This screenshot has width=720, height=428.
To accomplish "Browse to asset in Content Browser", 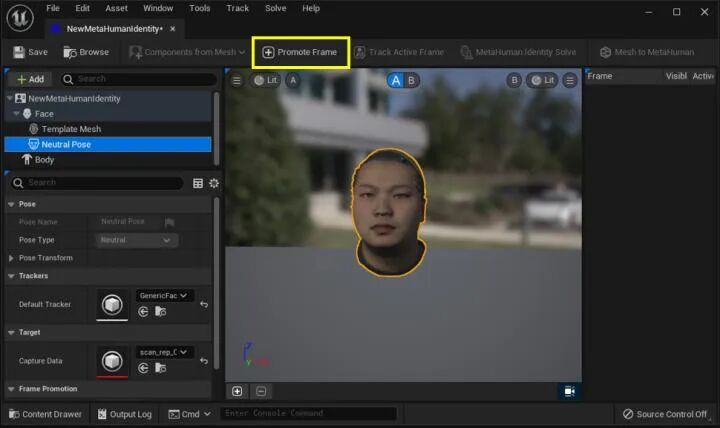I will click(x=86, y=52).
